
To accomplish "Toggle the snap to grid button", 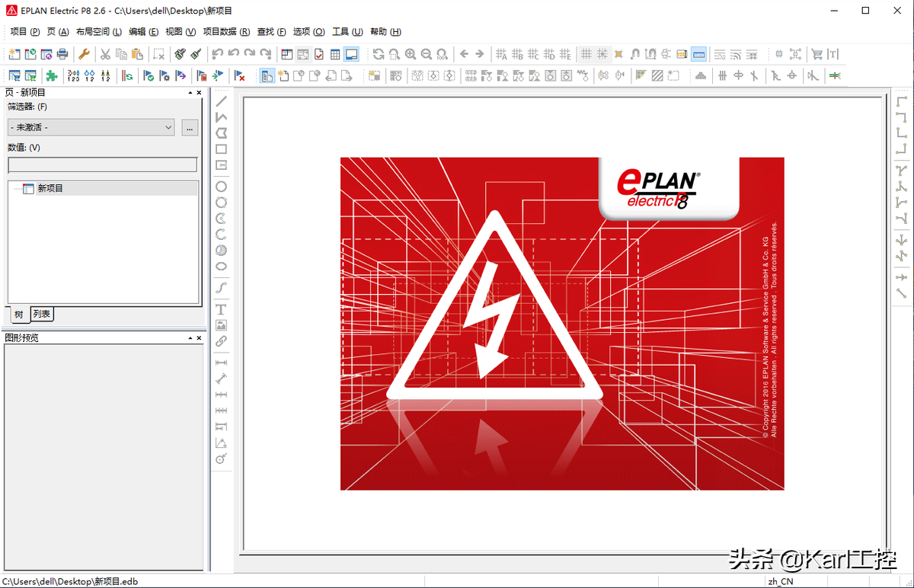I will (x=602, y=54).
